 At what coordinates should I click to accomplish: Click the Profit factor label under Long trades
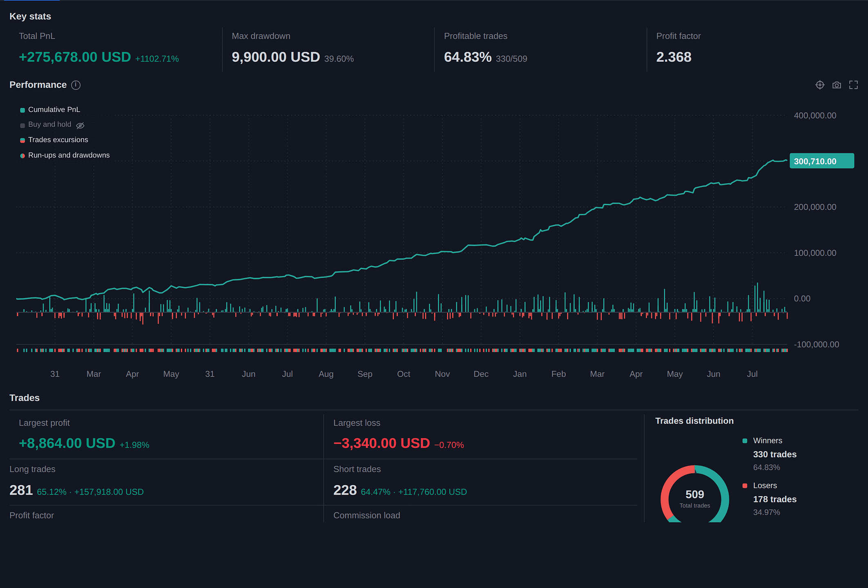(32, 515)
